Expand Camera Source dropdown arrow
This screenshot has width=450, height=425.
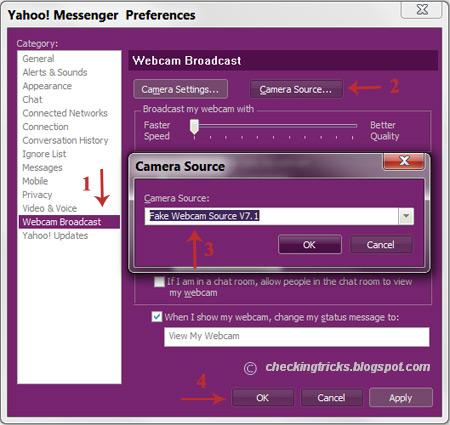click(x=406, y=216)
